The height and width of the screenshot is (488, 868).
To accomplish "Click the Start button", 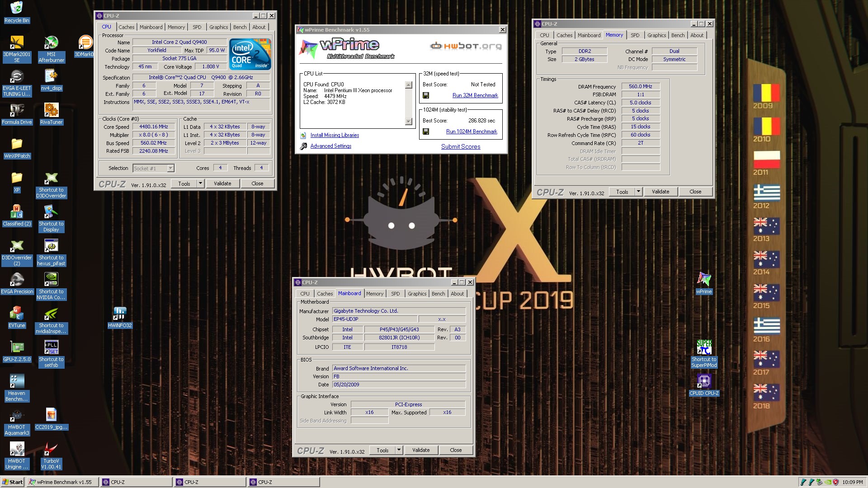I will 13,482.
